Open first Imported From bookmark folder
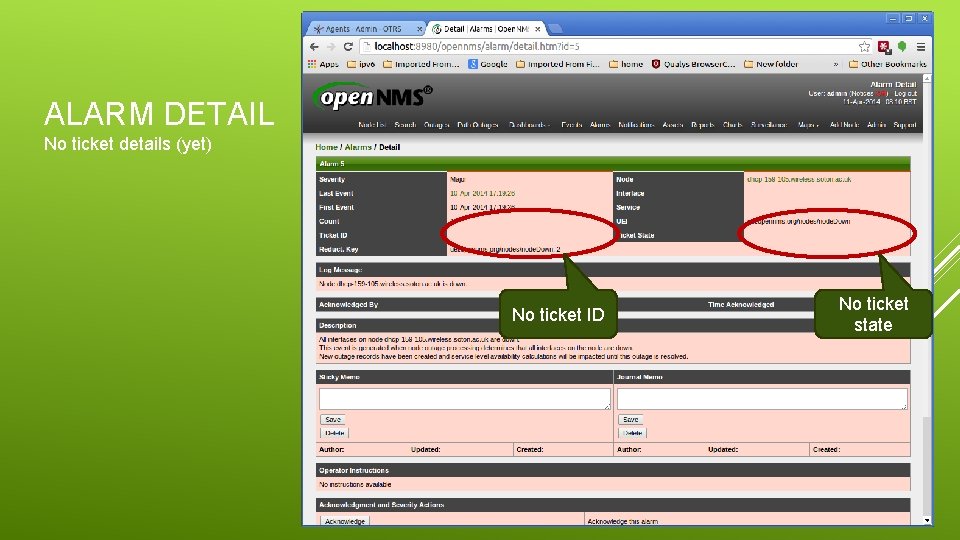The image size is (960, 540). [421, 64]
